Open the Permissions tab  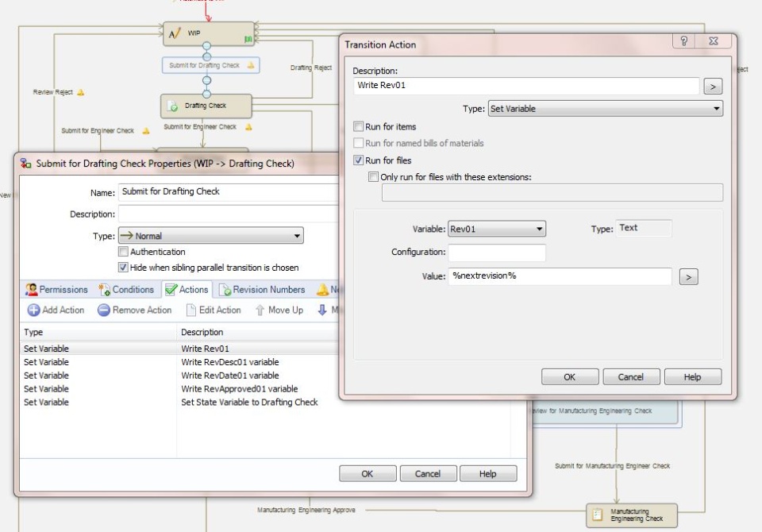(x=57, y=289)
